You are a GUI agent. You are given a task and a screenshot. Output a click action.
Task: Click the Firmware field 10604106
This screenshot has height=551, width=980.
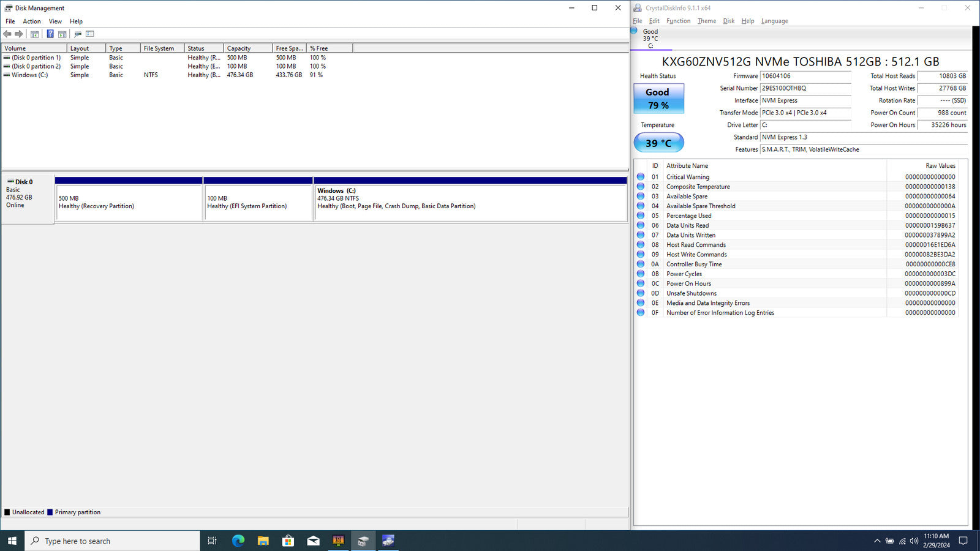pos(805,76)
